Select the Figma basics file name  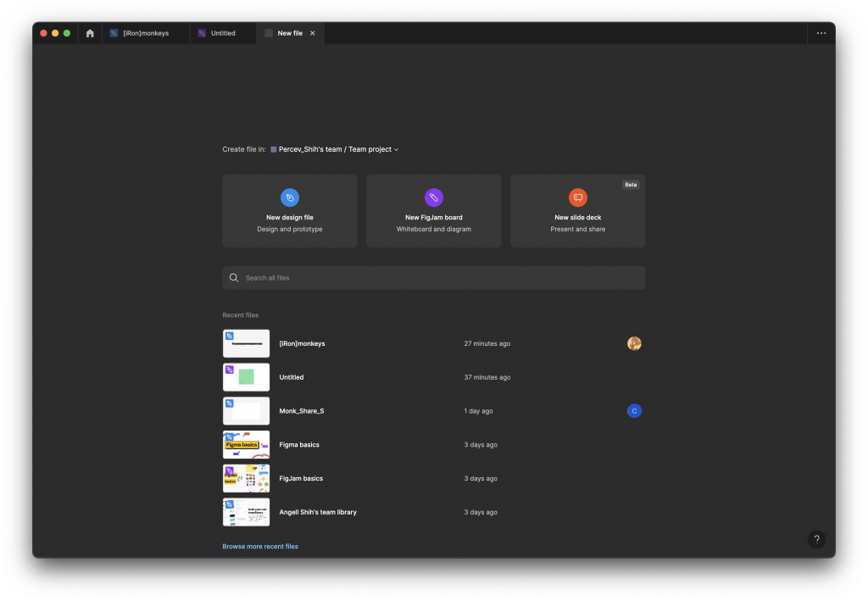[299, 445]
